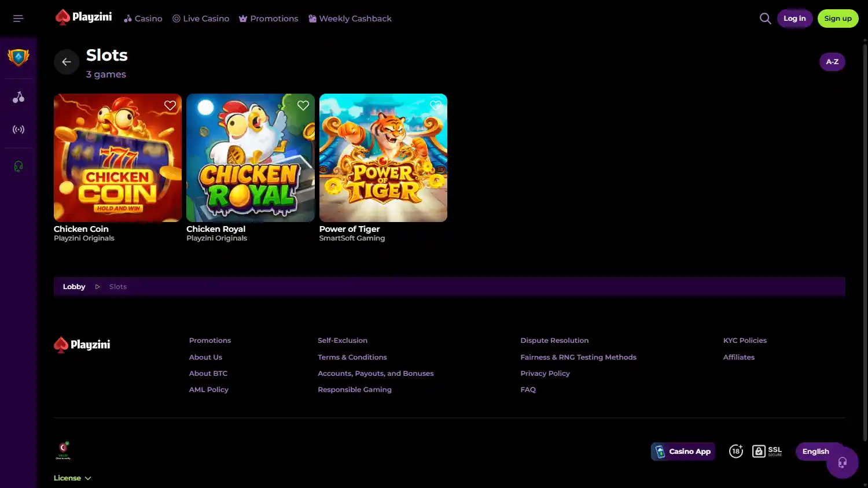The height and width of the screenshot is (488, 868).
Task: Click the page vertical scrollbar
Action: tap(865, 243)
